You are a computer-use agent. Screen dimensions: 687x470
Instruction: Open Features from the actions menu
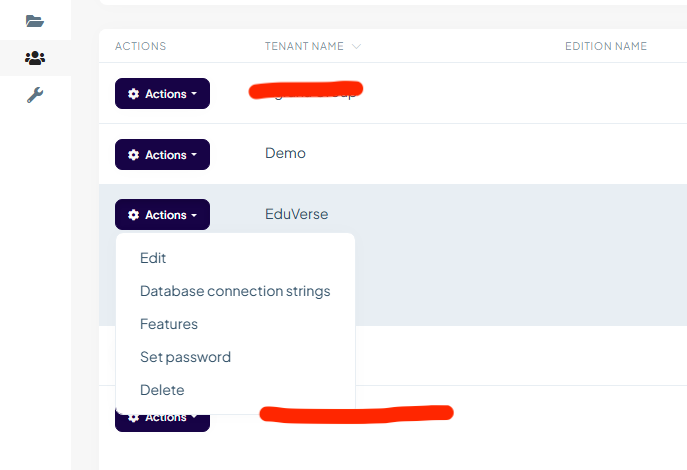click(x=169, y=324)
